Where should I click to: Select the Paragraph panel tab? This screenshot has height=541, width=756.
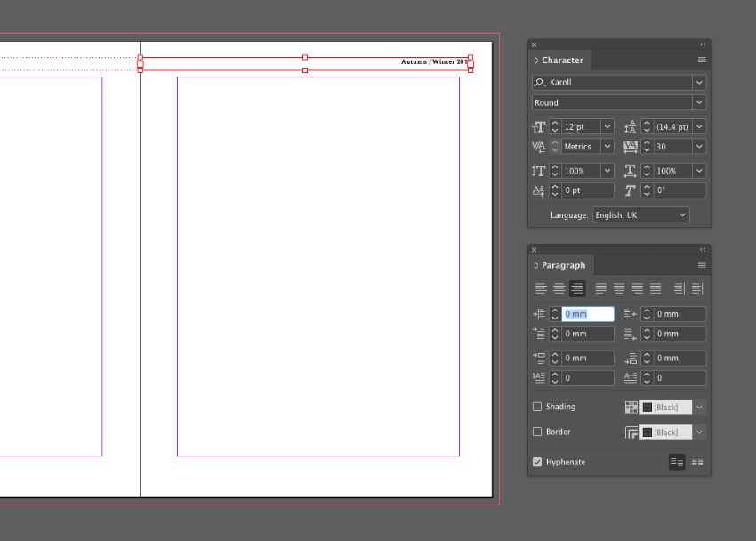click(x=561, y=265)
